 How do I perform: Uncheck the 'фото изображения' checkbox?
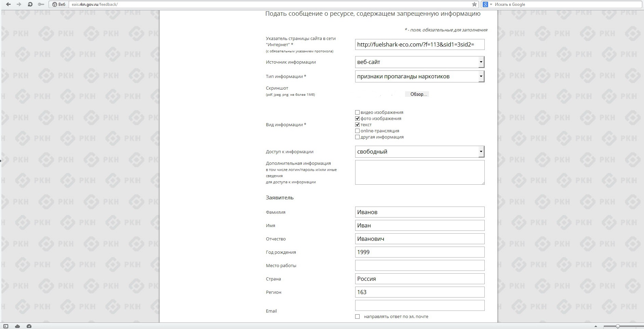[x=357, y=119]
